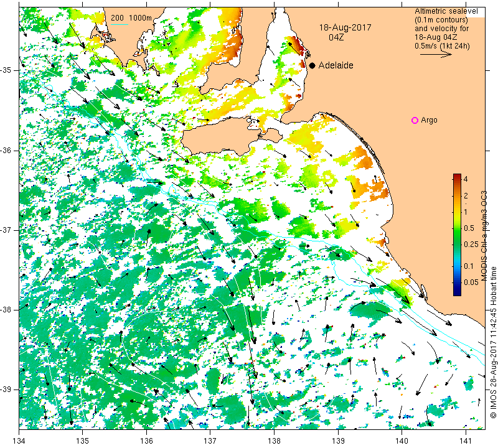Click the color bar label 0.1
The width and height of the screenshot is (498, 448).
click(x=469, y=266)
